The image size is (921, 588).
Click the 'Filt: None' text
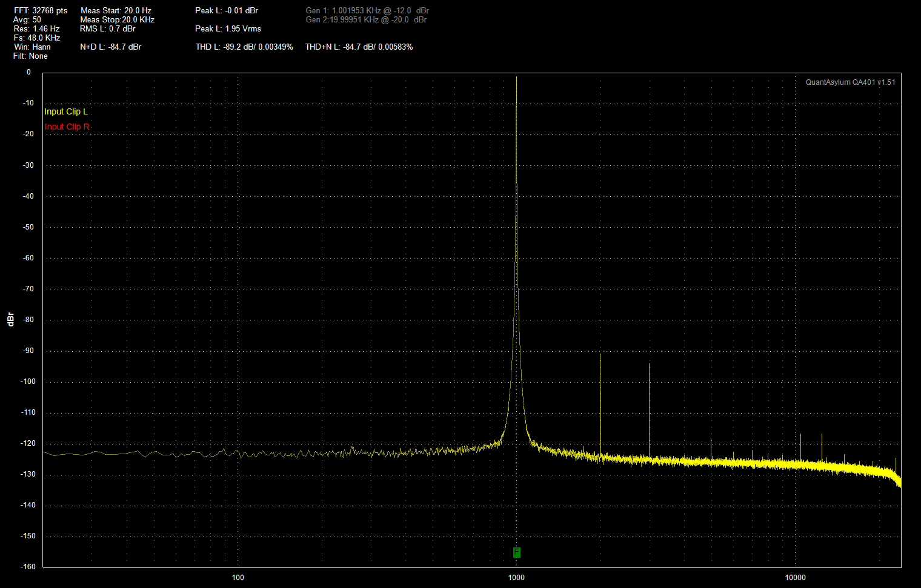click(x=30, y=56)
